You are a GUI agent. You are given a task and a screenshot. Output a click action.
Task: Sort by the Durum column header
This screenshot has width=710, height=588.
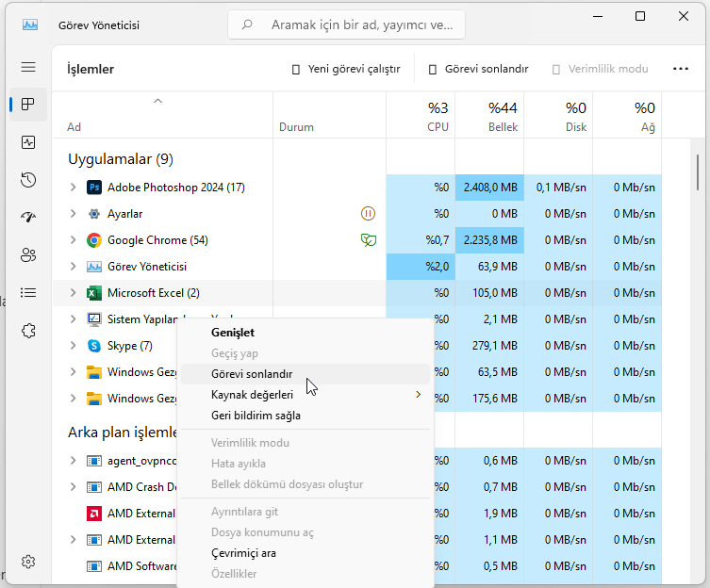pos(330,116)
